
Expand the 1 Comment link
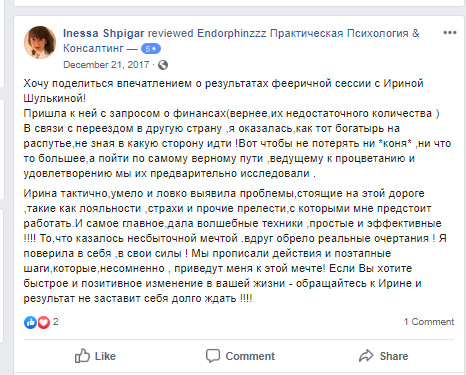429,322
